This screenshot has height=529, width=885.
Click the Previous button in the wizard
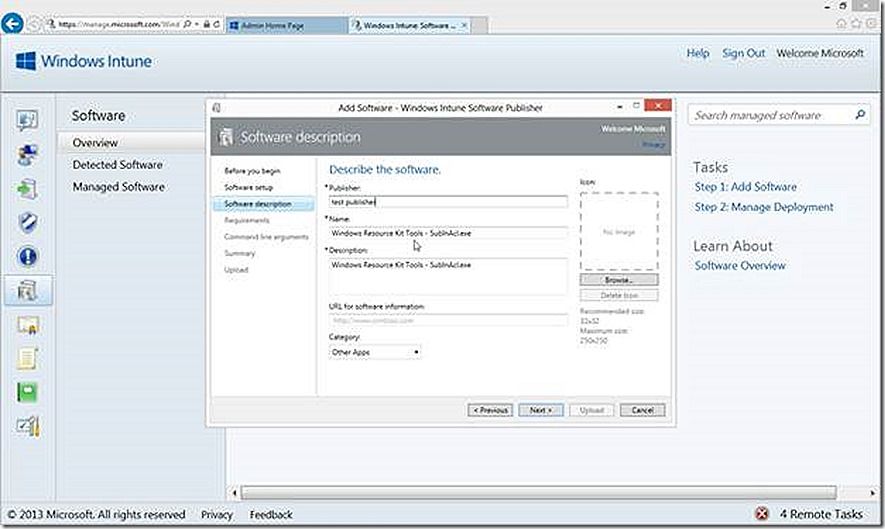coord(490,410)
